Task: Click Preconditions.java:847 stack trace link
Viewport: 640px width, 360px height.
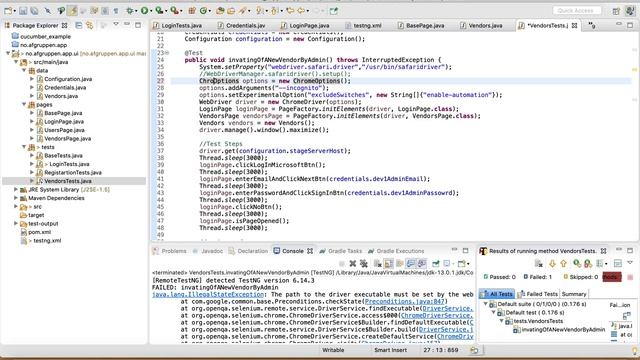Action: click(404, 301)
